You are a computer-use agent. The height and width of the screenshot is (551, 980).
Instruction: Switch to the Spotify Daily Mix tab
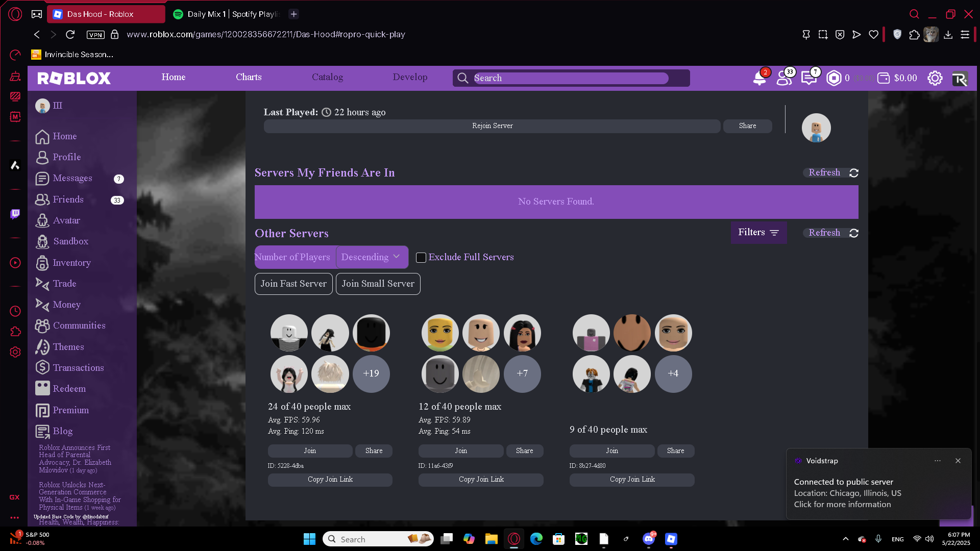(226, 14)
